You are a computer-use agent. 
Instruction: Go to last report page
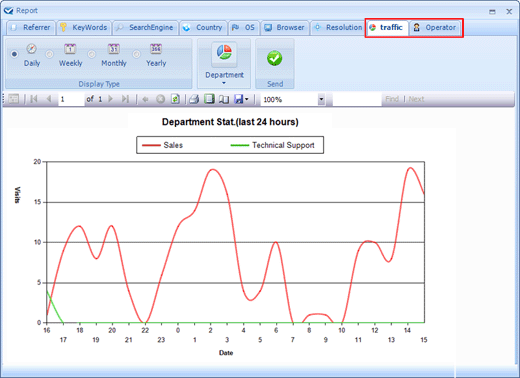pos(125,99)
